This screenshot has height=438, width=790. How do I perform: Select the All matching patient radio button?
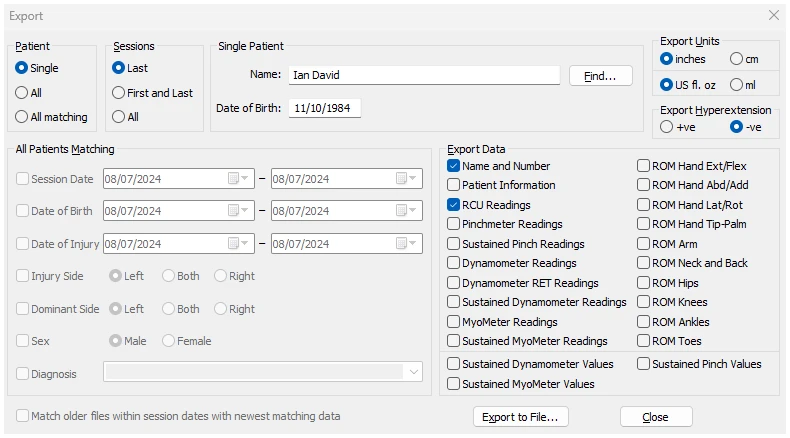pos(22,117)
